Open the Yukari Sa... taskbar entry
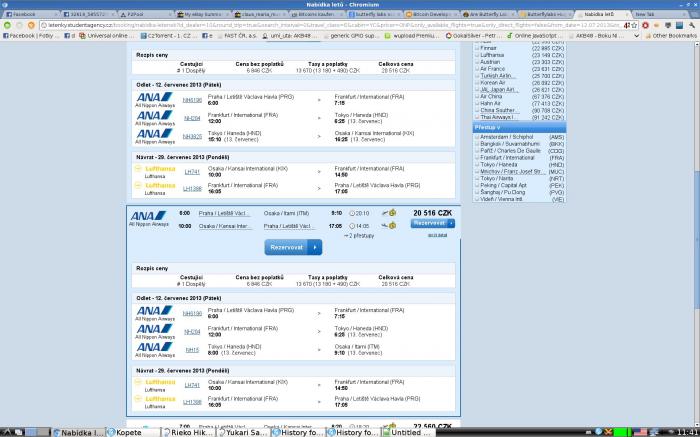700x437 pixels. click(244, 432)
